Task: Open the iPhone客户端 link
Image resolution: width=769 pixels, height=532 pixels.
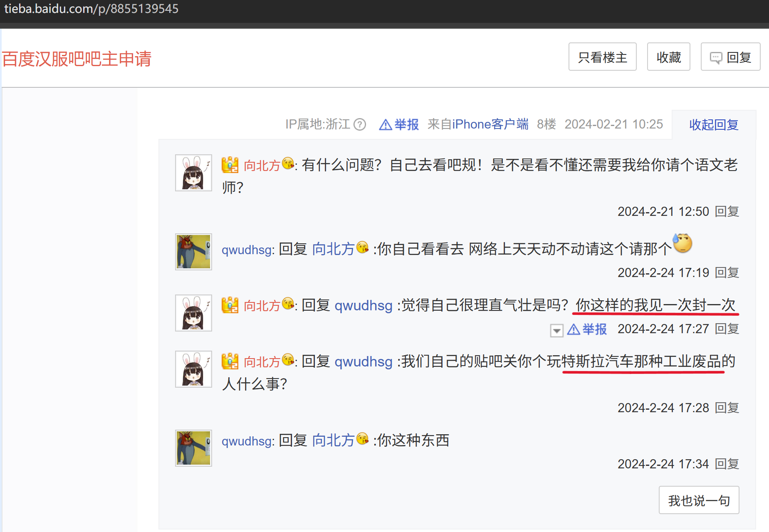Action: pos(490,124)
